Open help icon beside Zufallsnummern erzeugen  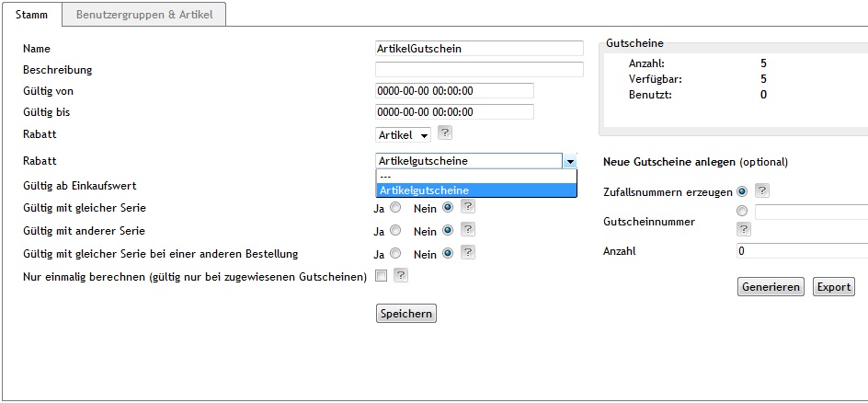(x=761, y=190)
